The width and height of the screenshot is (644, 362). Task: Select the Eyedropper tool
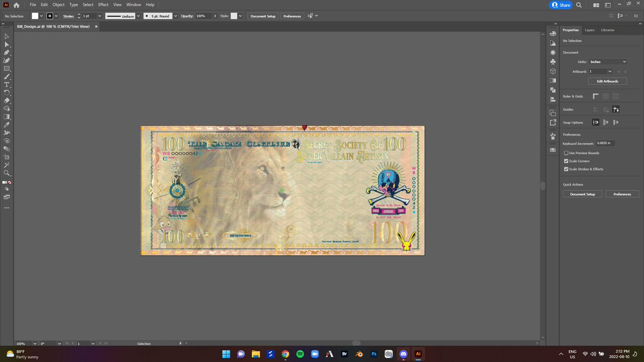click(7, 124)
